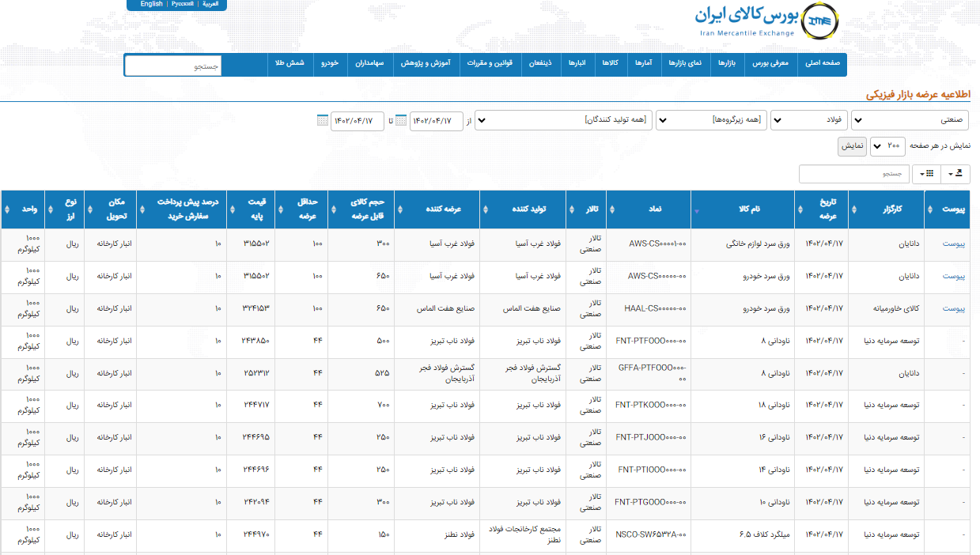Expand the فولاد group dropdown
The image size is (980, 555).
(808, 120)
